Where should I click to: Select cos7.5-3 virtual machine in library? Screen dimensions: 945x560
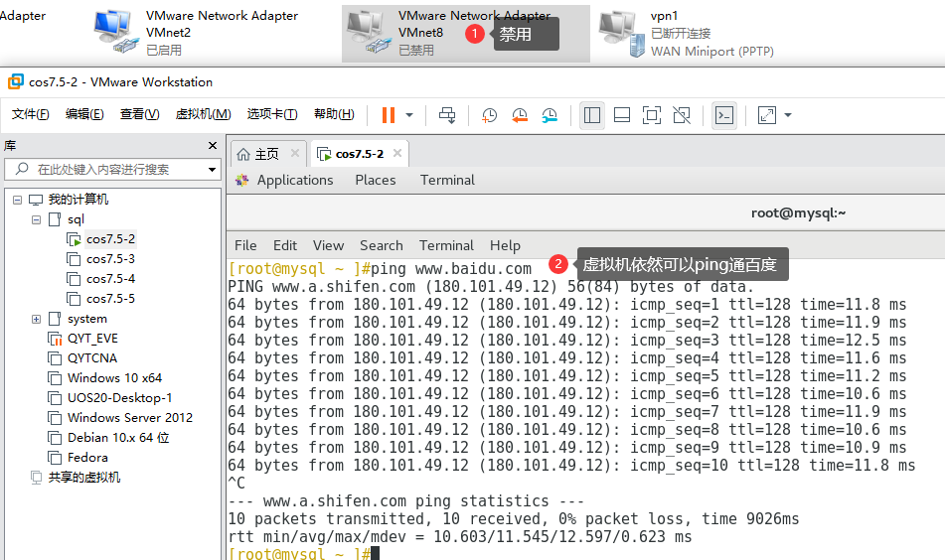[x=110, y=259]
